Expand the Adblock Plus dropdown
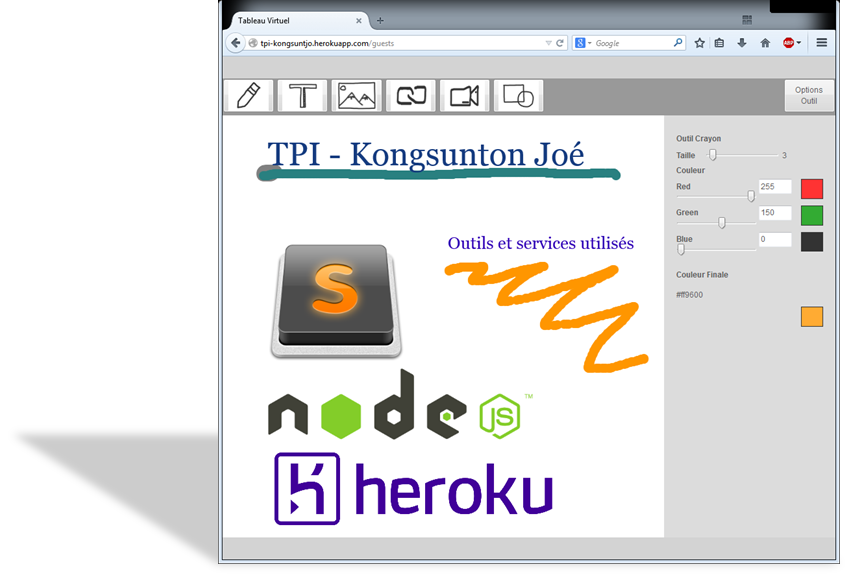Viewport: 853px width, 577px height. tap(799, 43)
